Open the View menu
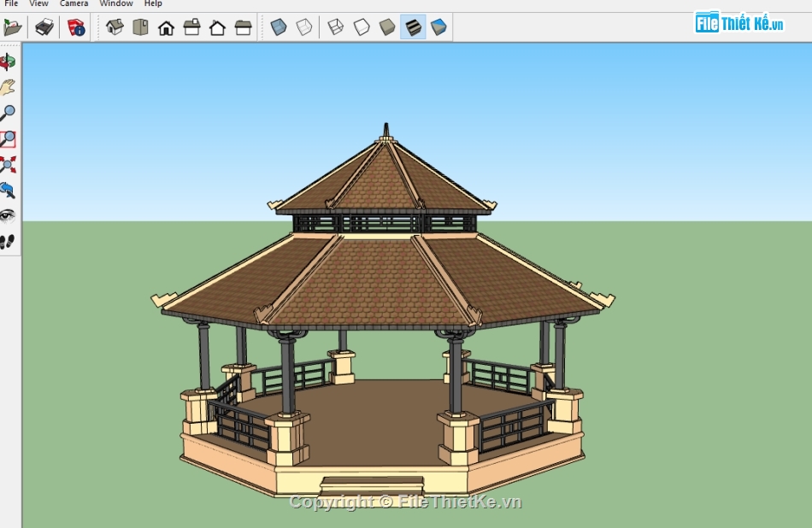812x528 pixels. 38,3
